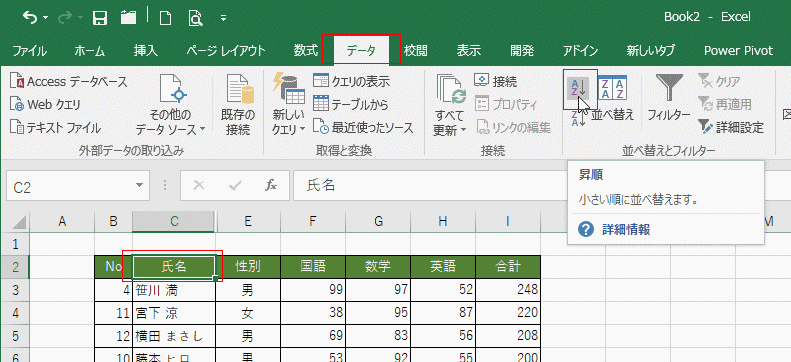The height and width of the screenshot is (362, 791).
Task: Sort ascending with A-Z 昇順 icon
Action: click(578, 89)
